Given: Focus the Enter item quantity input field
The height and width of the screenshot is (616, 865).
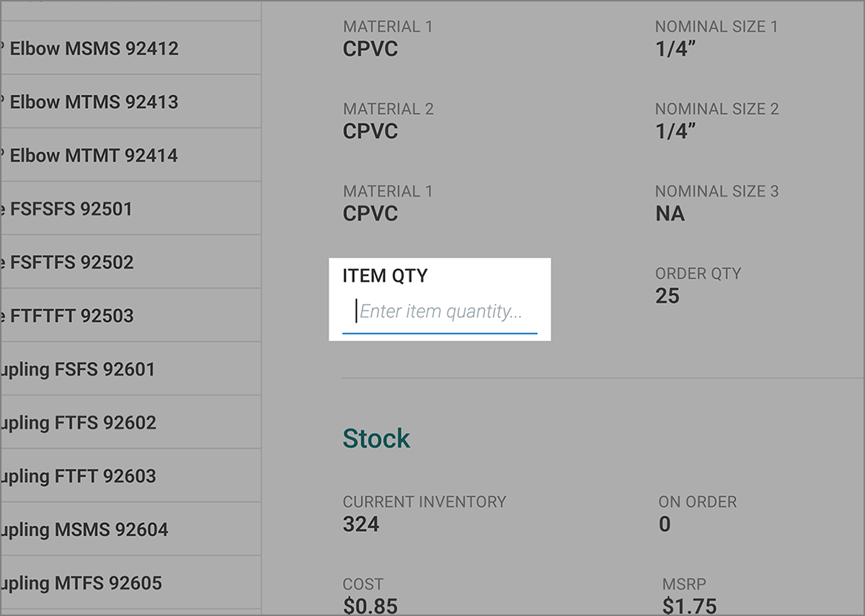Looking at the screenshot, I should point(440,313).
